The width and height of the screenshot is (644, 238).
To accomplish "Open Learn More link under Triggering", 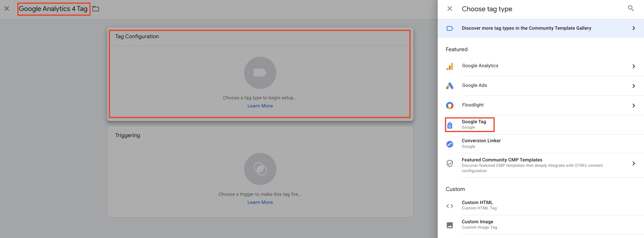I will pos(260,202).
